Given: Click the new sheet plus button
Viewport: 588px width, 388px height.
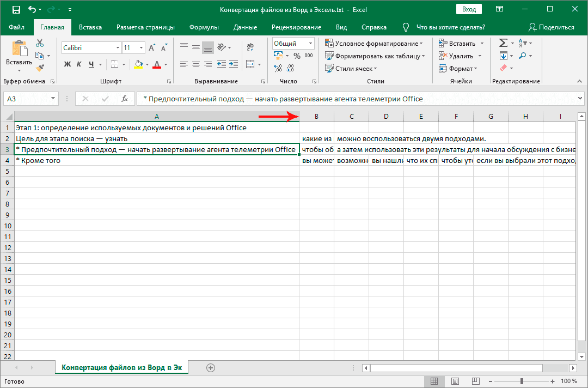Looking at the screenshot, I should (x=210, y=368).
